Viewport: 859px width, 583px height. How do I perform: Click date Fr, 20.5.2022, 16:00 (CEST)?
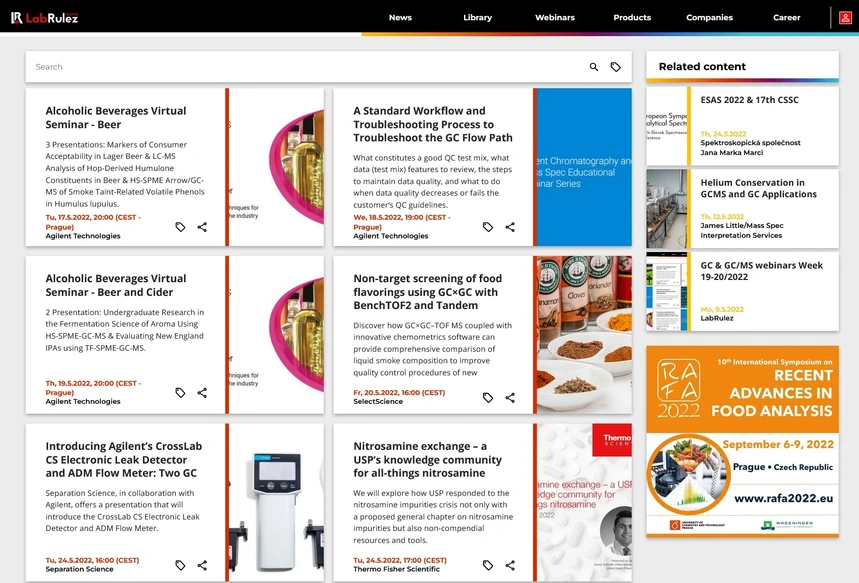(399, 392)
